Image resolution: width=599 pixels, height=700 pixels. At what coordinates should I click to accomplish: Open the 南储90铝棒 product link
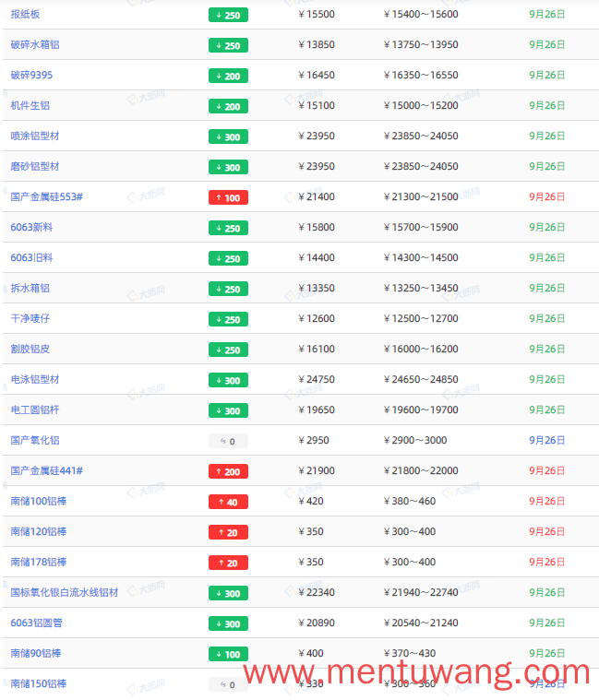(x=36, y=653)
